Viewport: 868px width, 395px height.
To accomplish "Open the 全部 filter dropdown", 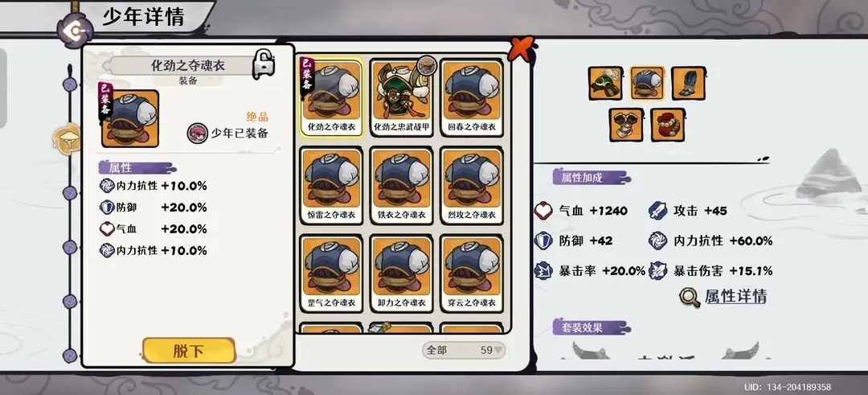I will coord(464,350).
